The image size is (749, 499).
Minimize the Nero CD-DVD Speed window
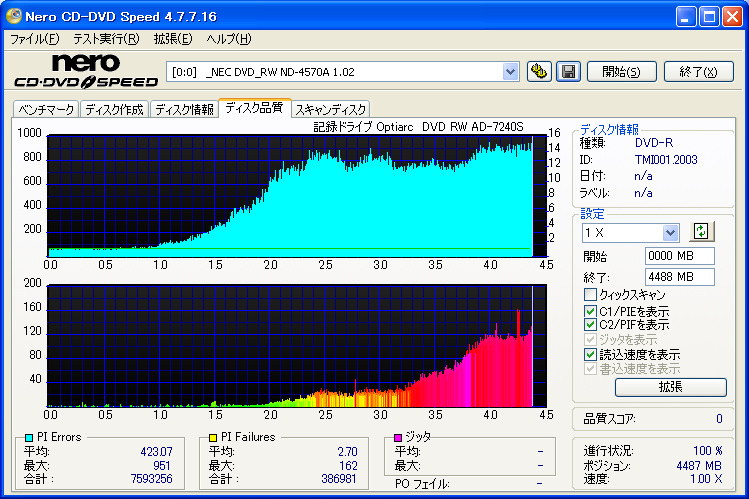[686, 17]
